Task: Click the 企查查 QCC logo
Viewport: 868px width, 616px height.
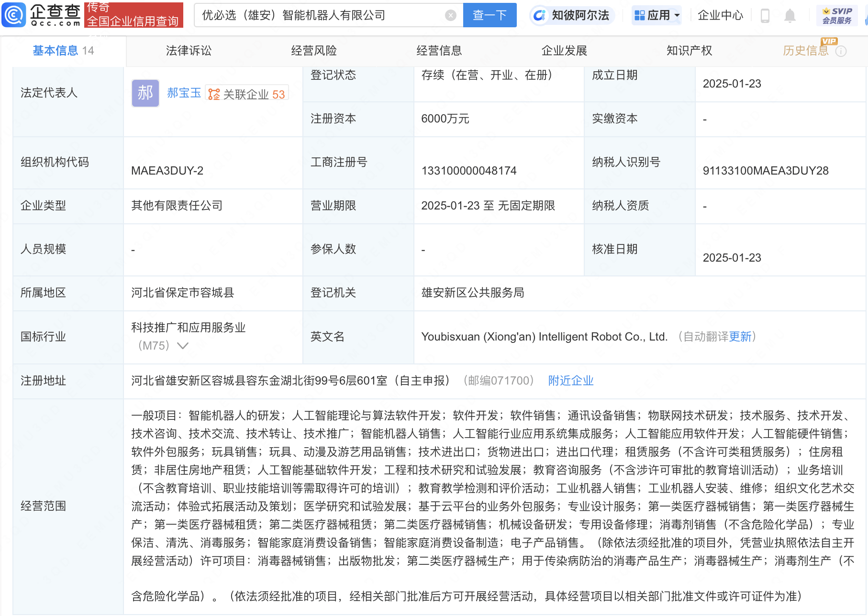Action: [x=41, y=15]
